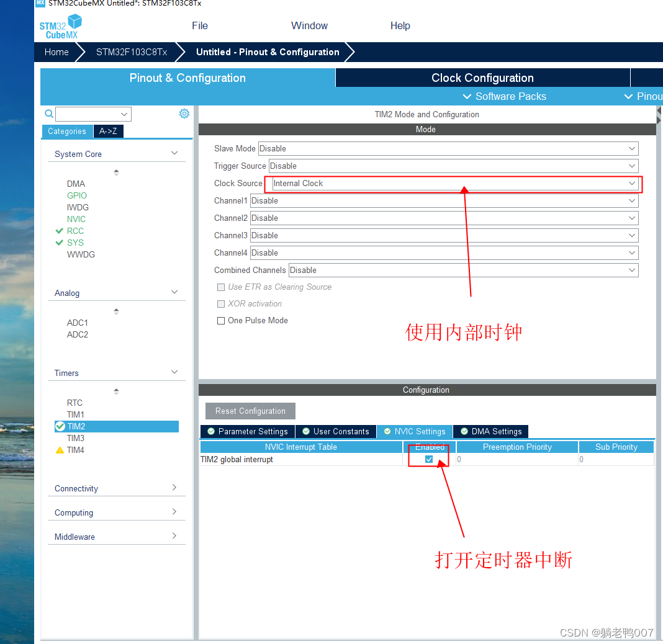This screenshot has height=644, width=663.
Task: Expand the Computing category
Action: [x=174, y=512]
